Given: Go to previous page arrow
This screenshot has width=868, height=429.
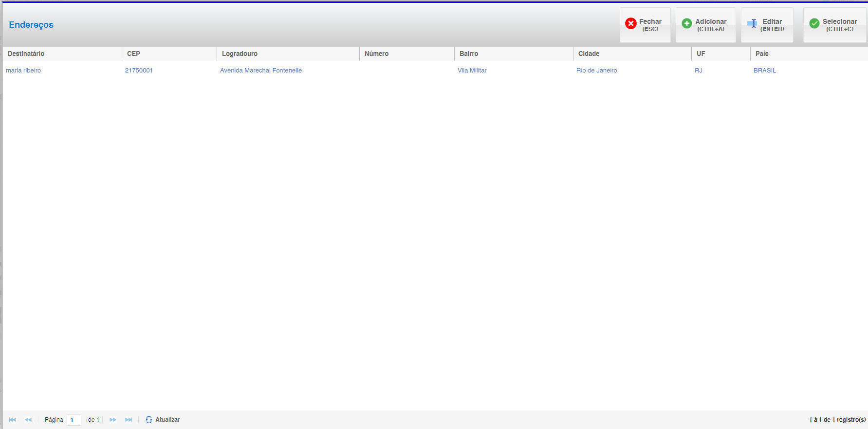Looking at the screenshot, I should [x=28, y=420].
